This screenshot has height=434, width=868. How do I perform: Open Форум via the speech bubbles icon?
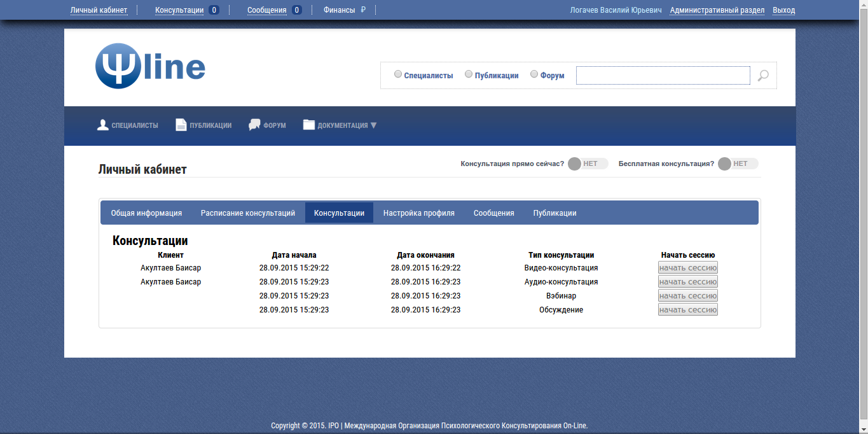(x=254, y=125)
